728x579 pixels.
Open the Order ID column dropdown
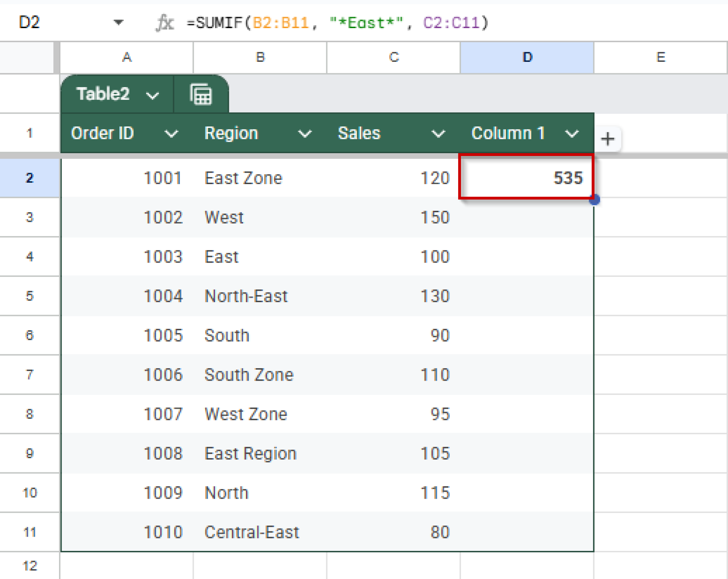point(172,134)
